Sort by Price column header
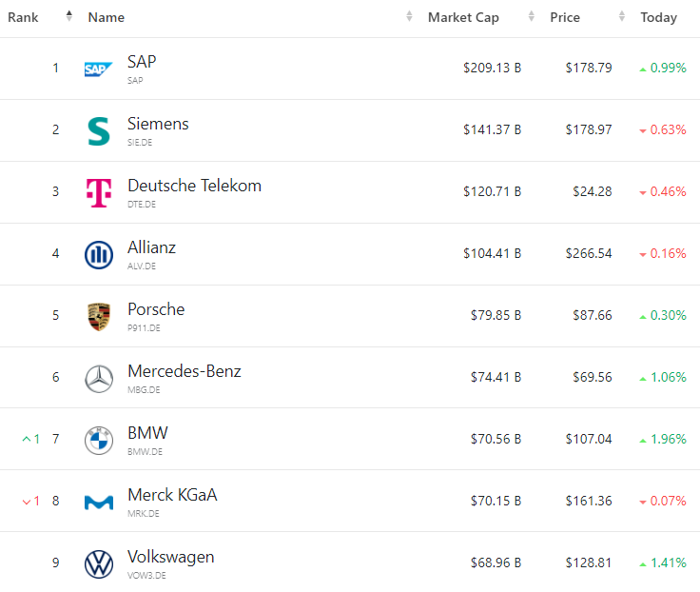Viewport: 700px width, 592px height. pyautogui.click(x=565, y=17)
